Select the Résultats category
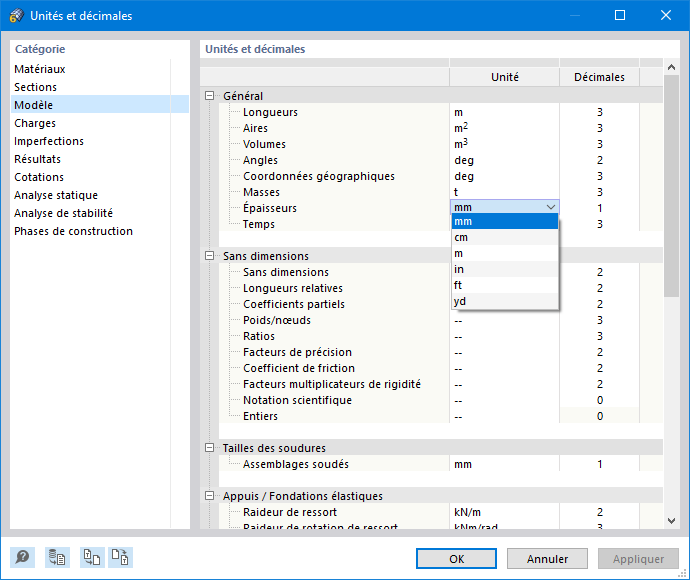 (x=37, y=160)
